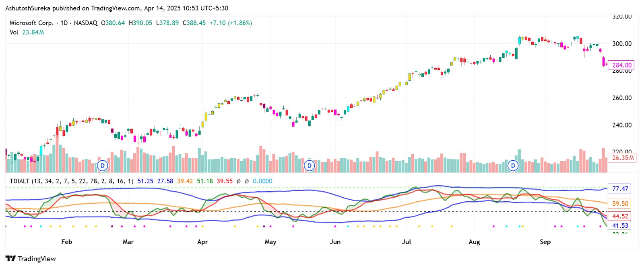Click the TDIALT indicator name in legend
The height and width of the screenshot is (268, 644).
19,181
